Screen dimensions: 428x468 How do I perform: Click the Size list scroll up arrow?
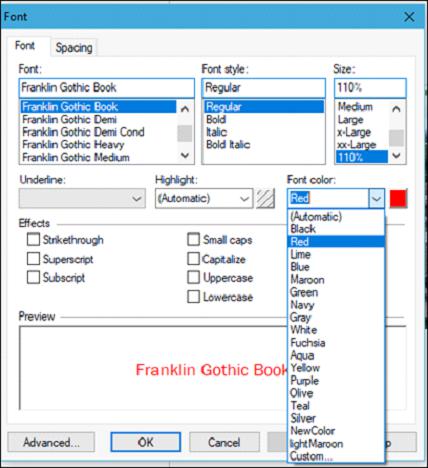(x=396, y=109)
